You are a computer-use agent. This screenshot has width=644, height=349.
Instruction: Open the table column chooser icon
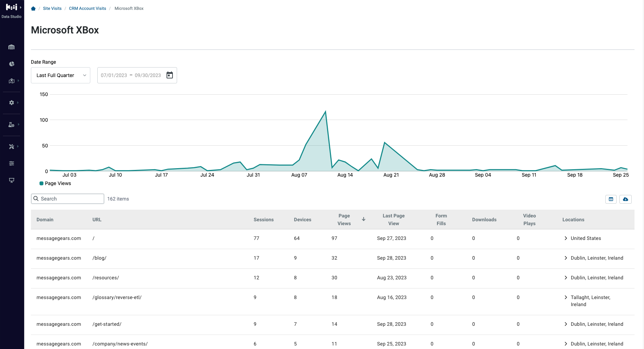[611, 199]
